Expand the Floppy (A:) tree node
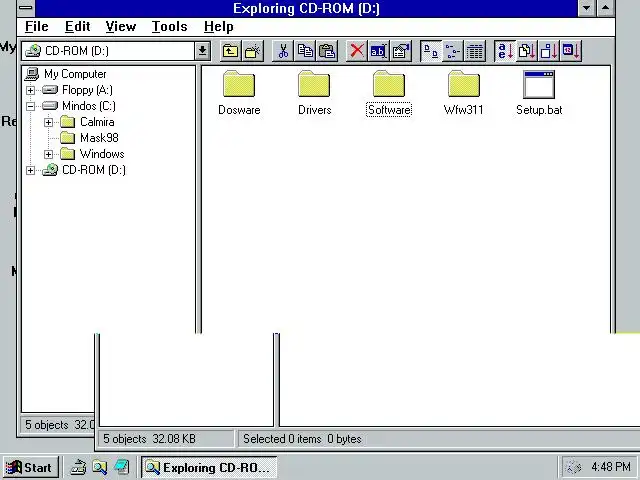Screen dimensions: 640x480 pos(31,90)
